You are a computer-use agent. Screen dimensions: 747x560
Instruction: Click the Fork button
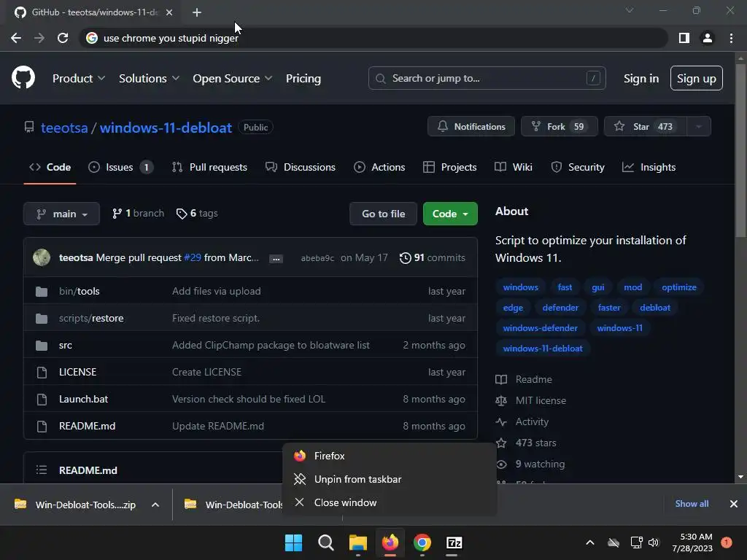tap(560, 127)
